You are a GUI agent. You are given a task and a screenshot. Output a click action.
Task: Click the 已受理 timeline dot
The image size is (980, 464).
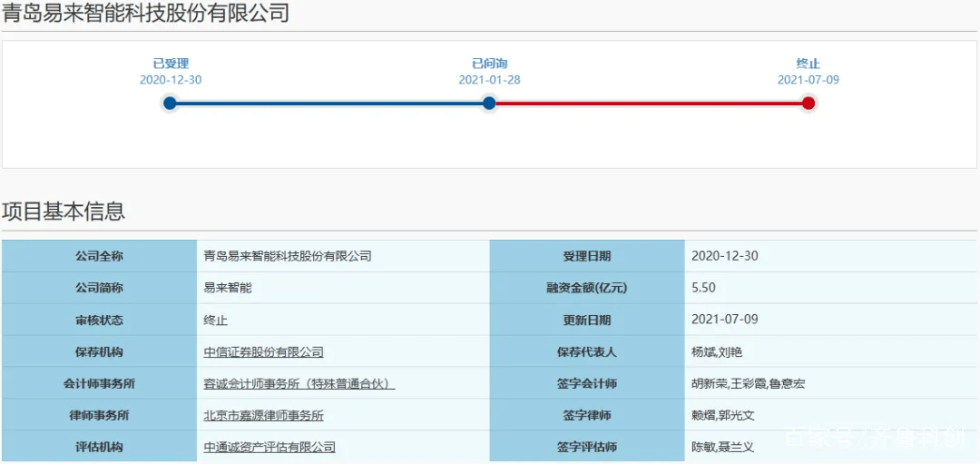pyautogui.click(x=170, y=103)
